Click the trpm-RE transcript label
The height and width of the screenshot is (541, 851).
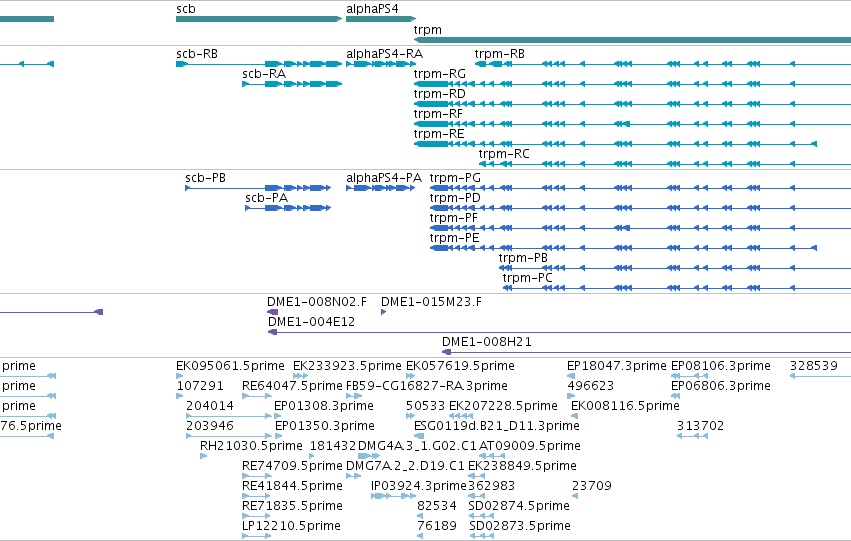(439, 134)
